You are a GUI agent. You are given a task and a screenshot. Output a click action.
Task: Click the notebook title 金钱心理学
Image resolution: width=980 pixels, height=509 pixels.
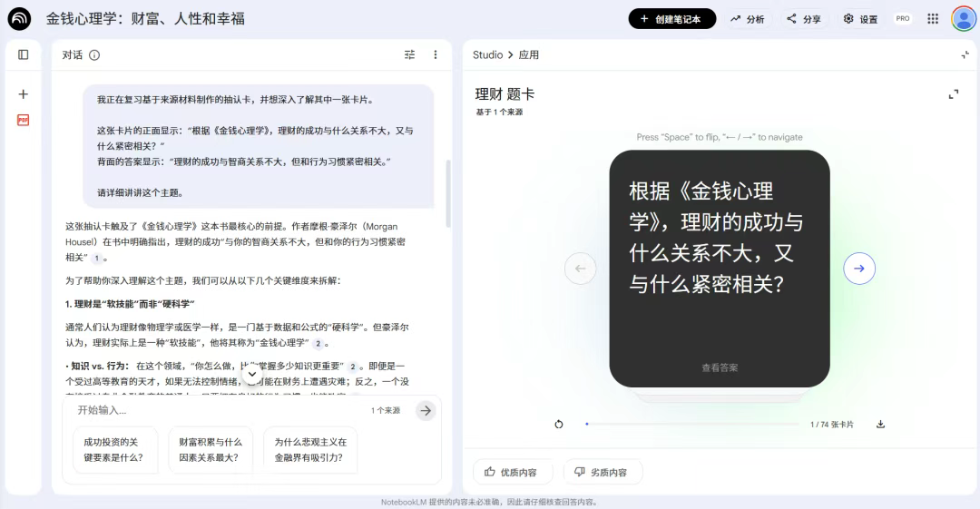(145, 19)
